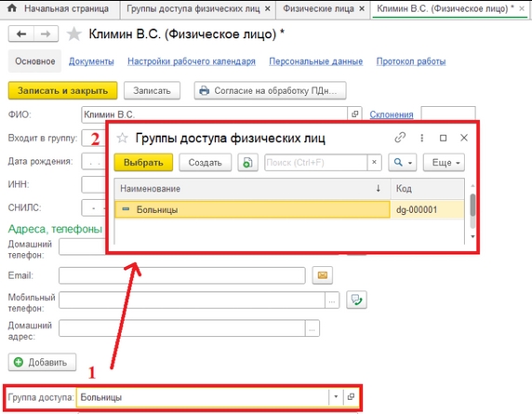Open the ellipsis button in Домашний адрес field
Viewport: 532px width, 414px height.
[x=313, y=328]
